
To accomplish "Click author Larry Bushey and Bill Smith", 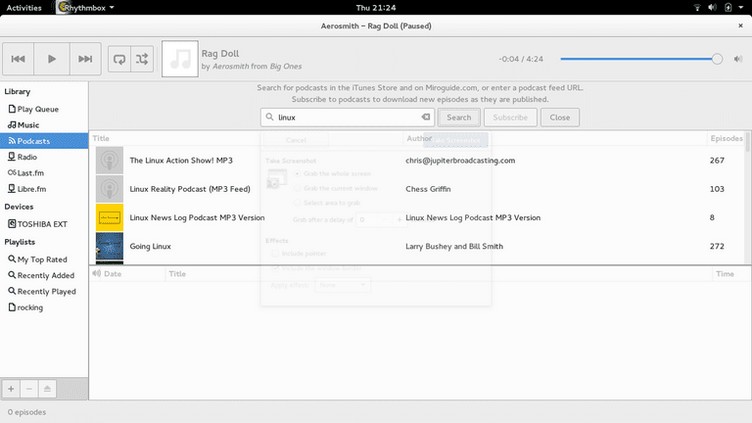I will pos(454,247).
